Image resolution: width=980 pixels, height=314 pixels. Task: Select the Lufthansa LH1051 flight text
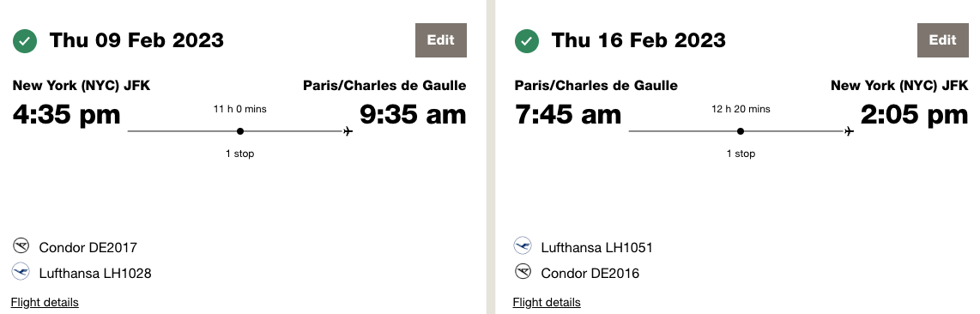(x=597, y=248)
